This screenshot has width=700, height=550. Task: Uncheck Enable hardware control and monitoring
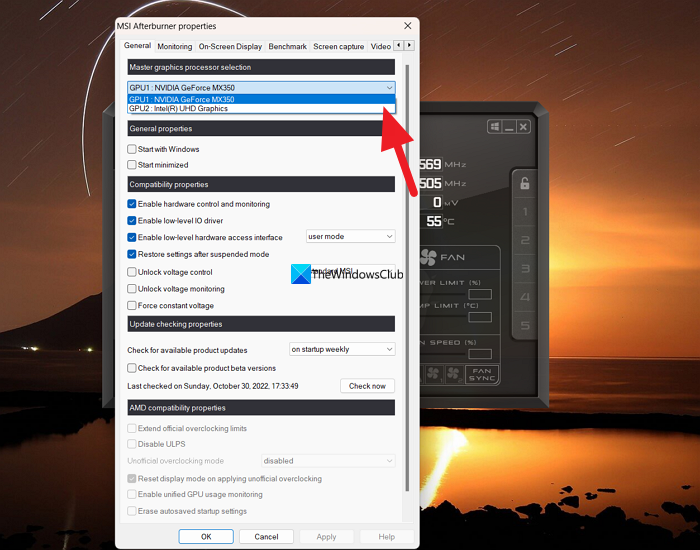click(x=132, y=204)
